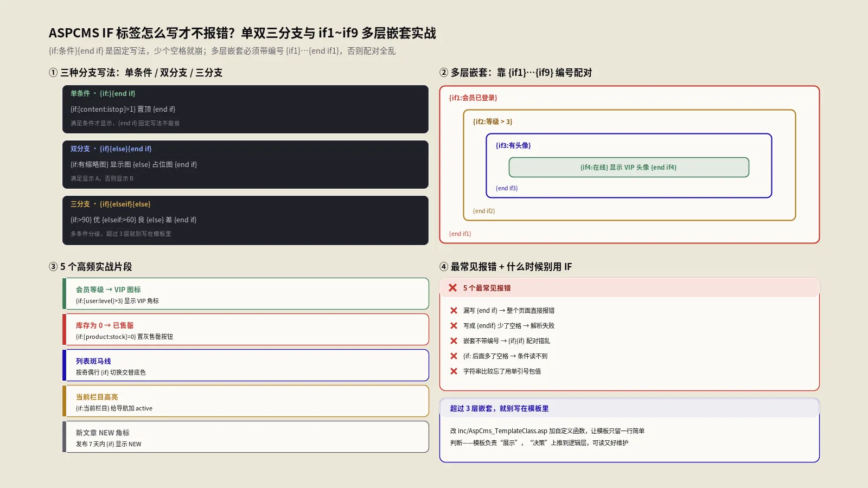Click the '超过 3 层嵌套，就别写在模板里' header
This screenshot has height=488, width=868.
coord(499,408)
